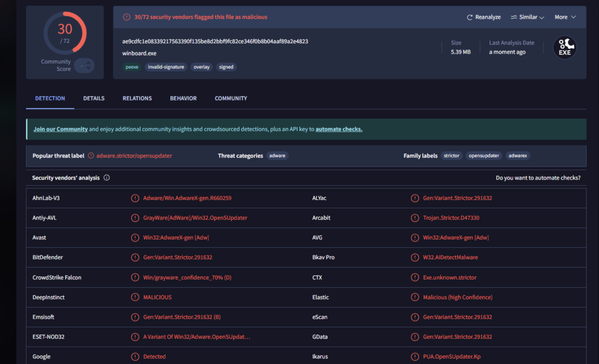Click alert icon next to Popular threat label

point(91,156)
